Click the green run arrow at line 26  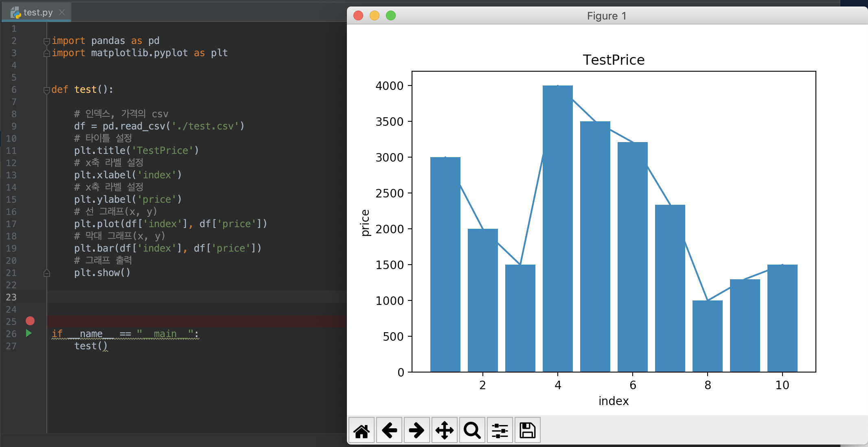tap(28, 333)
